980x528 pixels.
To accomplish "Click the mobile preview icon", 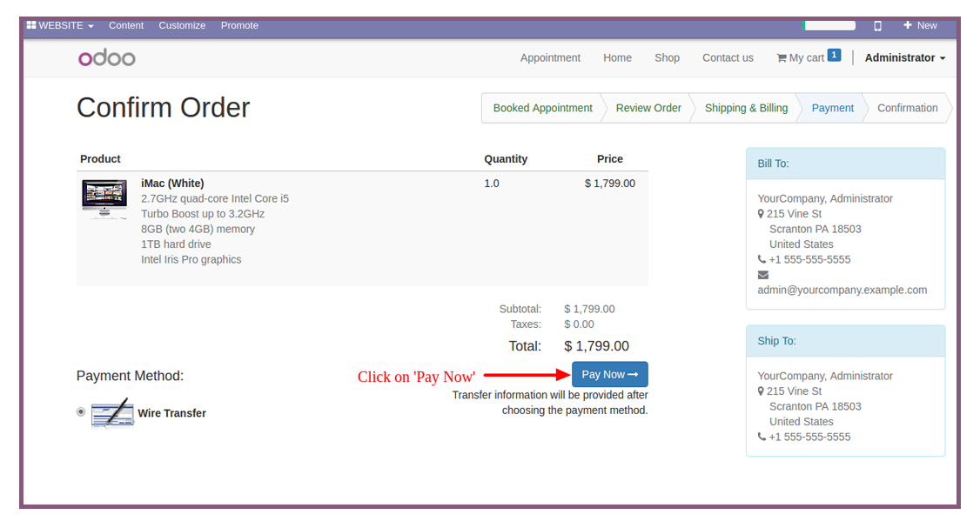I will point(877,25).
